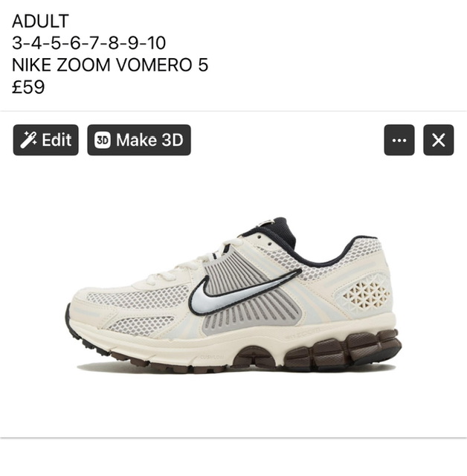
Task: Select the Make 3D button text
Action: pos(150,140)
